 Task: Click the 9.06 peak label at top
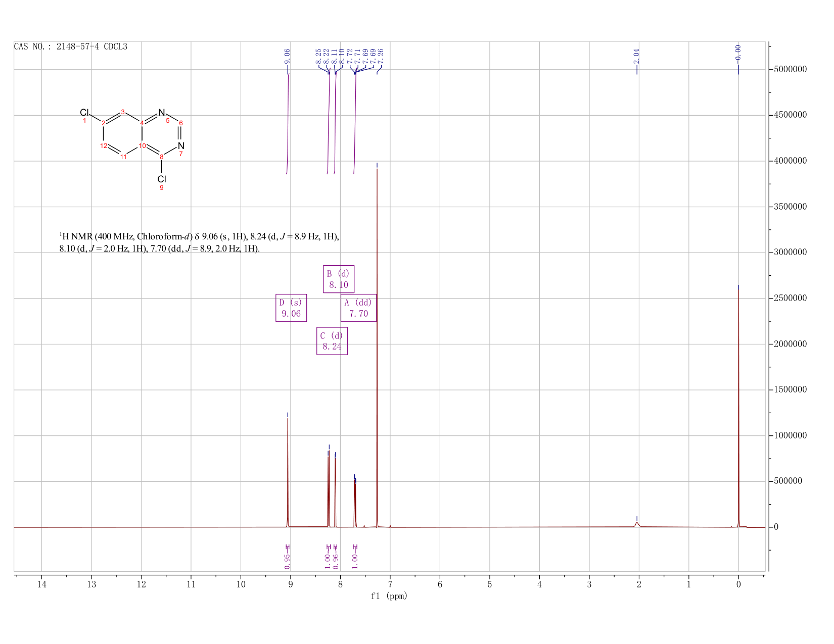point(287,56)
